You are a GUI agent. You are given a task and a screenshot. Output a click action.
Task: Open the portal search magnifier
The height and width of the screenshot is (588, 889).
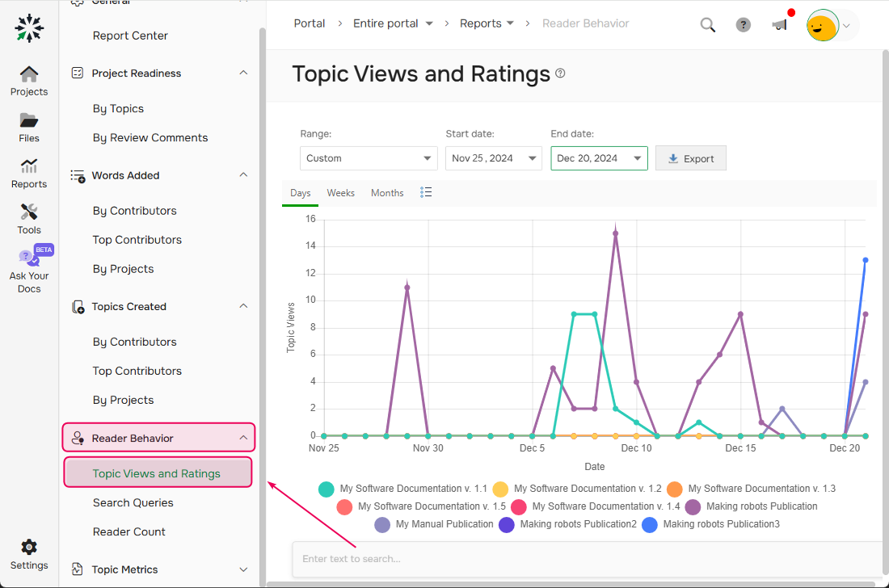click(x=707, y=25)
